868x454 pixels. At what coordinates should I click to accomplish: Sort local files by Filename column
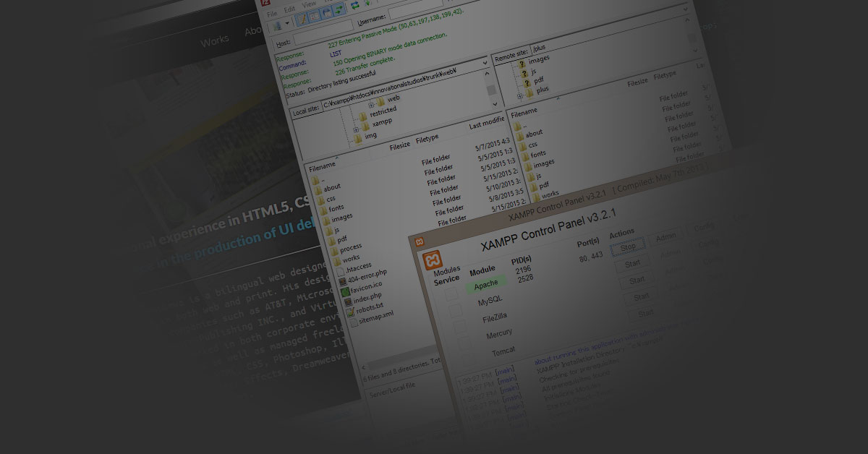click(323, 167)
